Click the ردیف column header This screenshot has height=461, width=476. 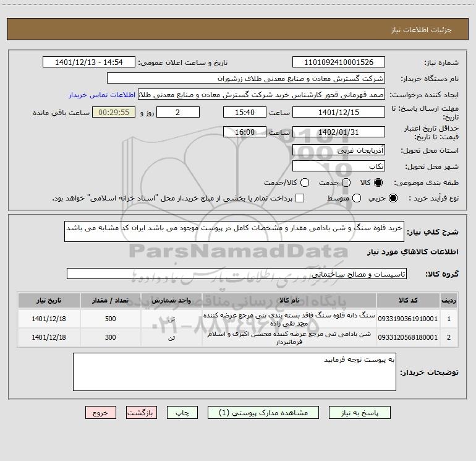pos(449,300)
